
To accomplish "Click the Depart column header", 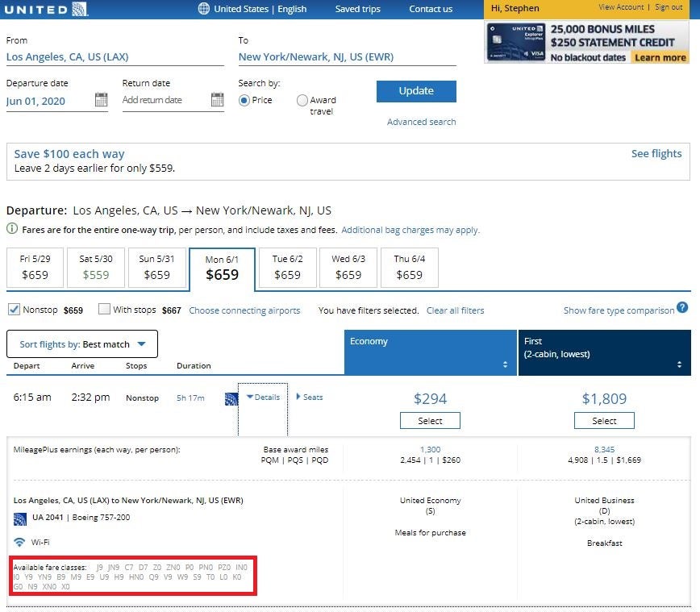I will [27, 365].
